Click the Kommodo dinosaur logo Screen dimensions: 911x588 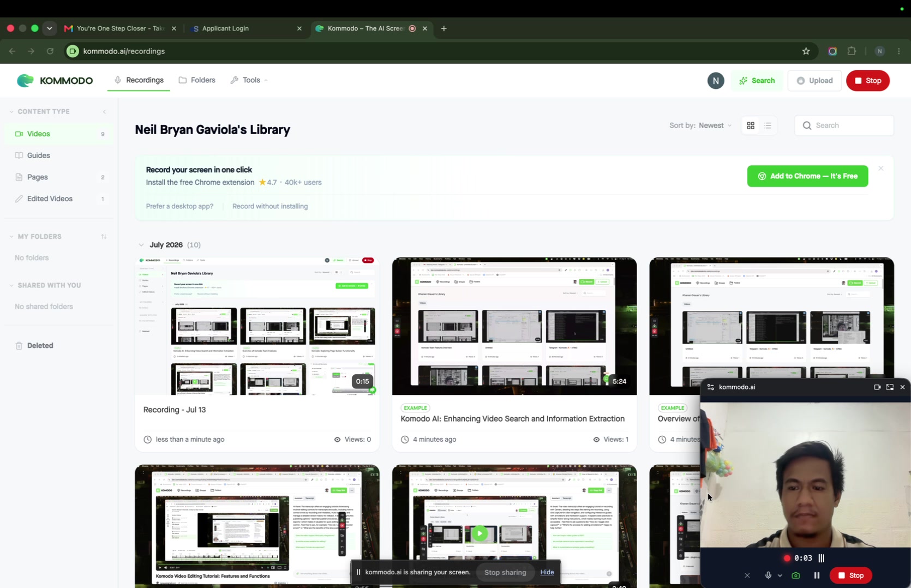click(x=25, y=81)
